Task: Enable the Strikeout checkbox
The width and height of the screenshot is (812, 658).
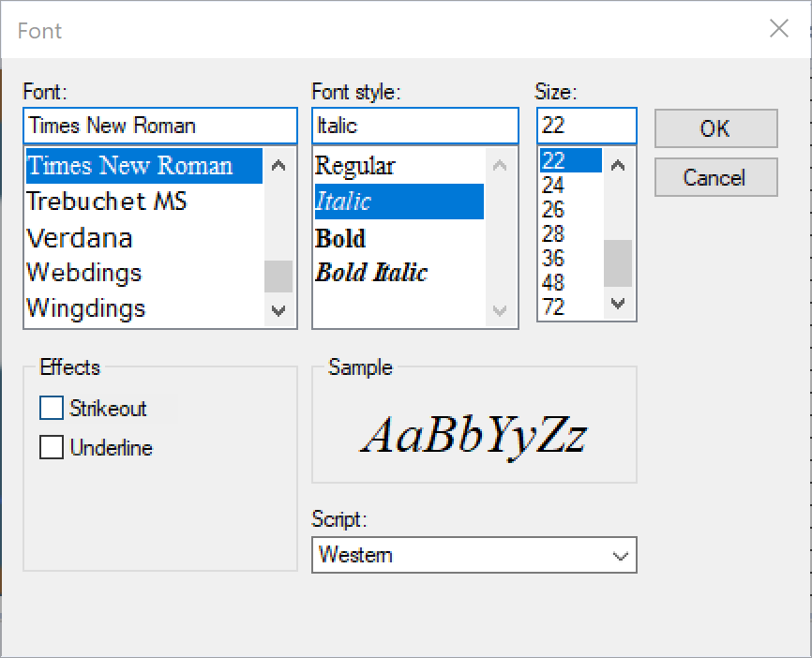Action: 52,408
